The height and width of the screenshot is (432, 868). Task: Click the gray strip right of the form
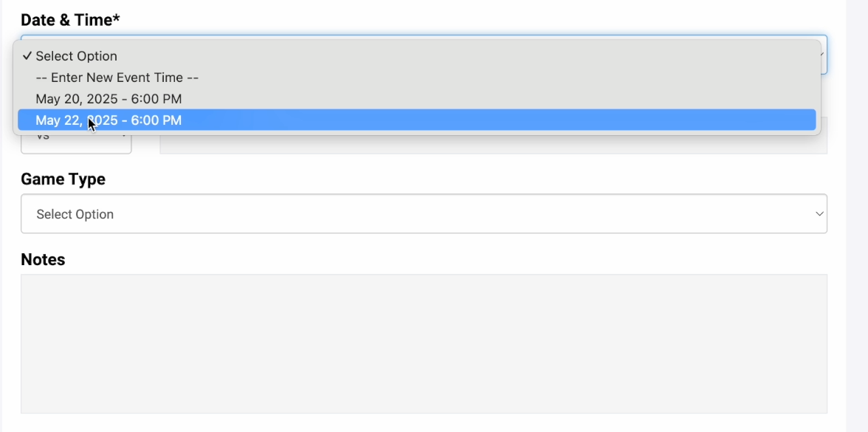[856, 222]
